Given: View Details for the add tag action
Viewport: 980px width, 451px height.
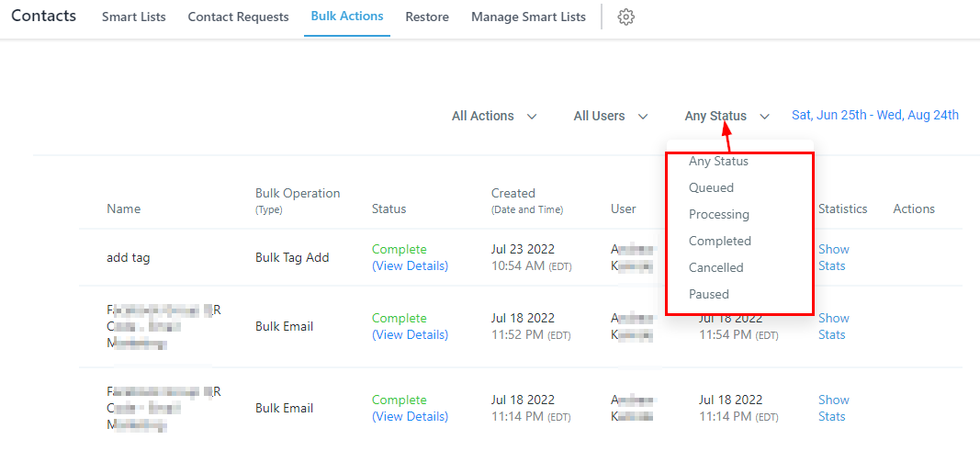Looking at the screenshot, I should (410, 265).
